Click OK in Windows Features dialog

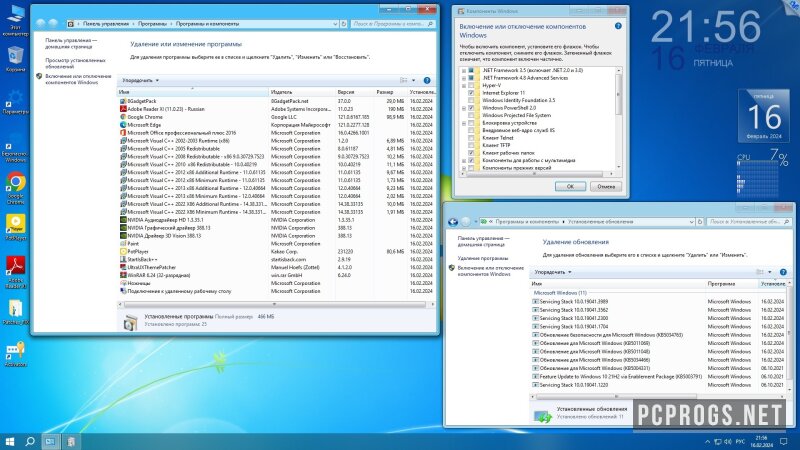coord(570,187)
